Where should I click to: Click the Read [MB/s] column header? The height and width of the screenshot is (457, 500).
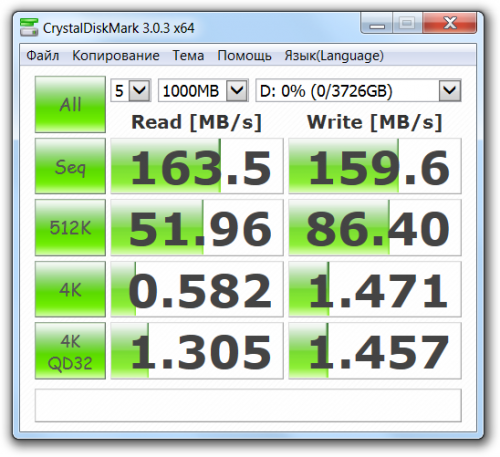pyautogui.click(x=197, y=122)
